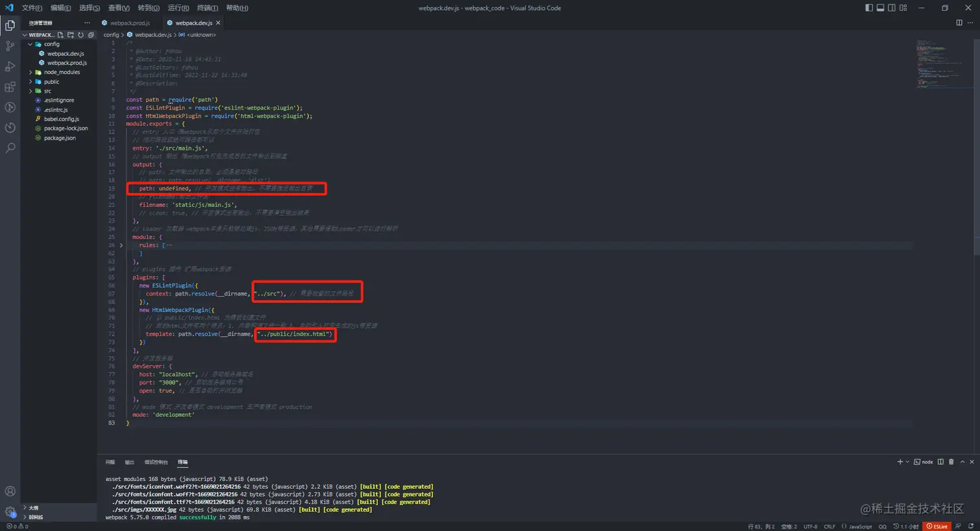
Task: Open the 帮助(H) menu
Action: pos(237,8)
